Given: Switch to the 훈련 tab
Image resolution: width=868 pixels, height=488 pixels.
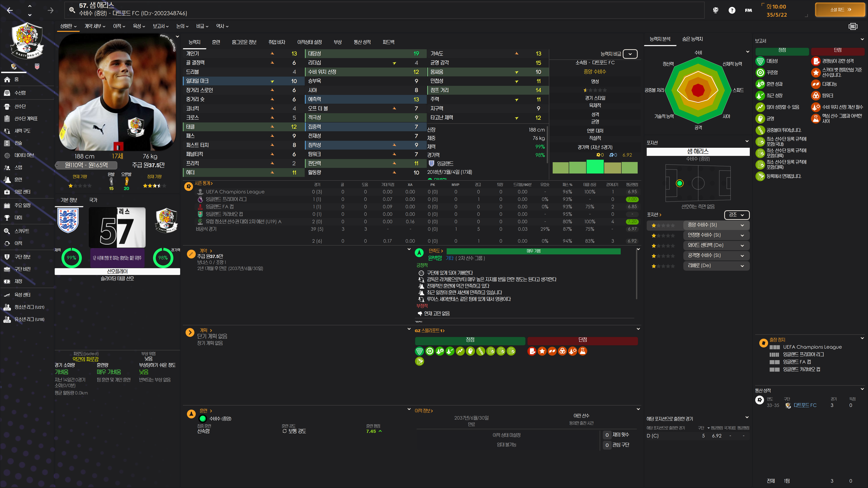Looking at the screenshot, I should [x=216, y=42].
